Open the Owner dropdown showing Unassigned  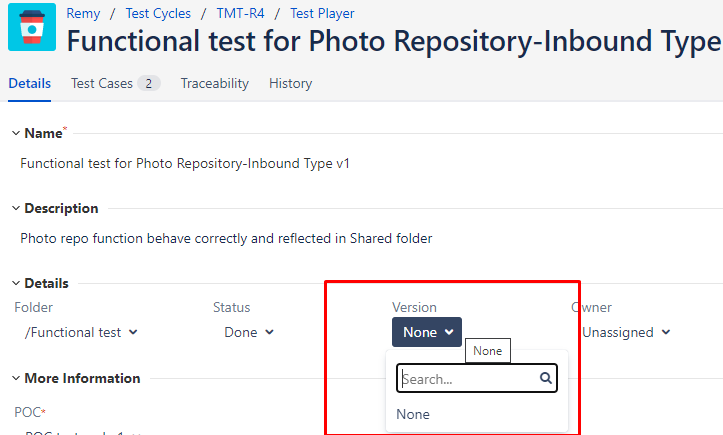pyautogui.click(x=625, y=332)
